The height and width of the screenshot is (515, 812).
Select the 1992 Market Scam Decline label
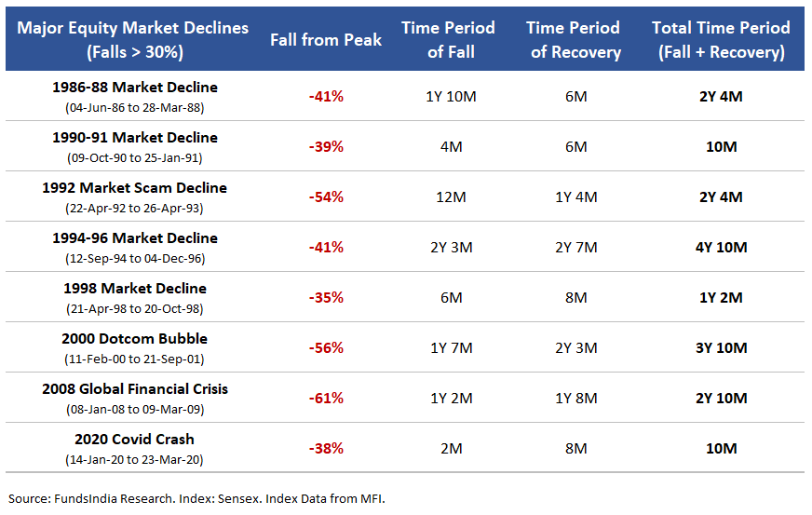tap(134, 188)
